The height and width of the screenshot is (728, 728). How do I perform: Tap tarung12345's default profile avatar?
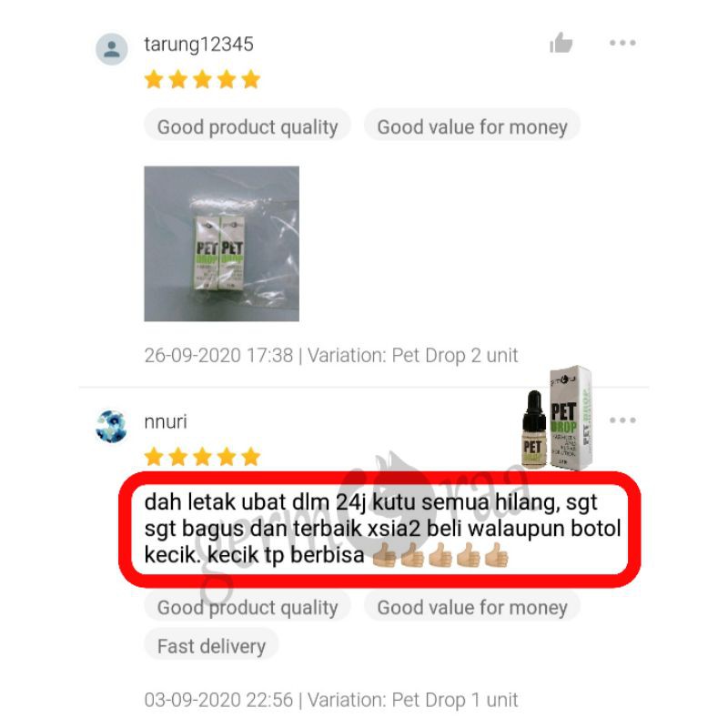pos(111,49)
